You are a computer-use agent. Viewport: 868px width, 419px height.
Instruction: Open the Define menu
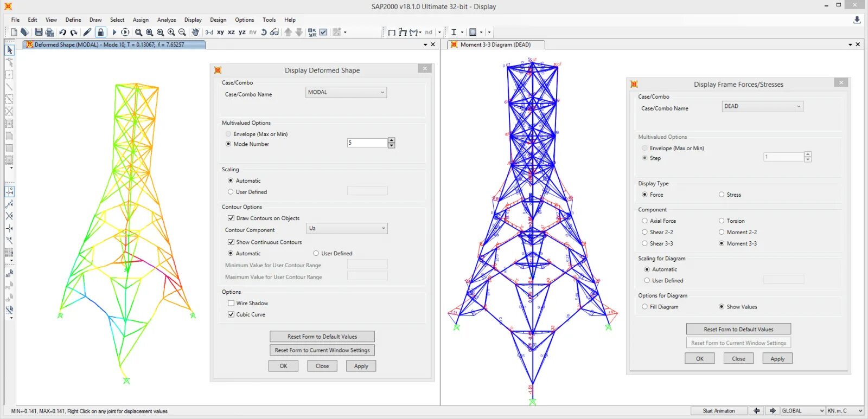pos(73,20)
